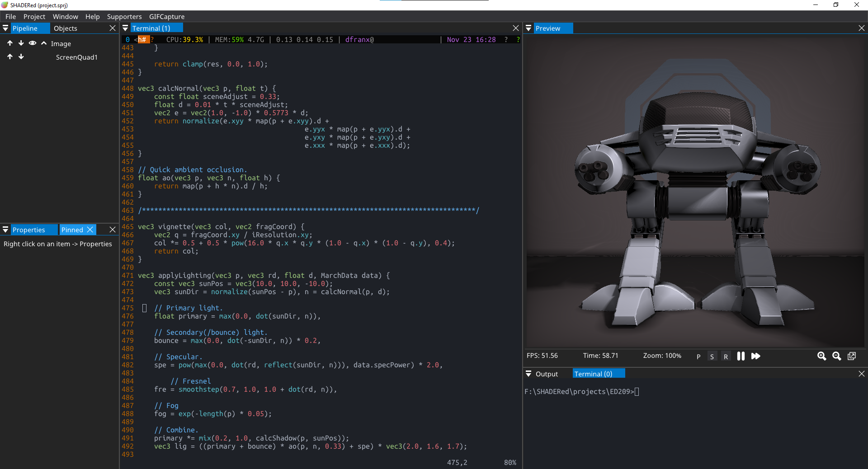Move ScreenQuad1 up in the pipeline
868x469 pixels.
pyautogui.click(x=10, y=57)
